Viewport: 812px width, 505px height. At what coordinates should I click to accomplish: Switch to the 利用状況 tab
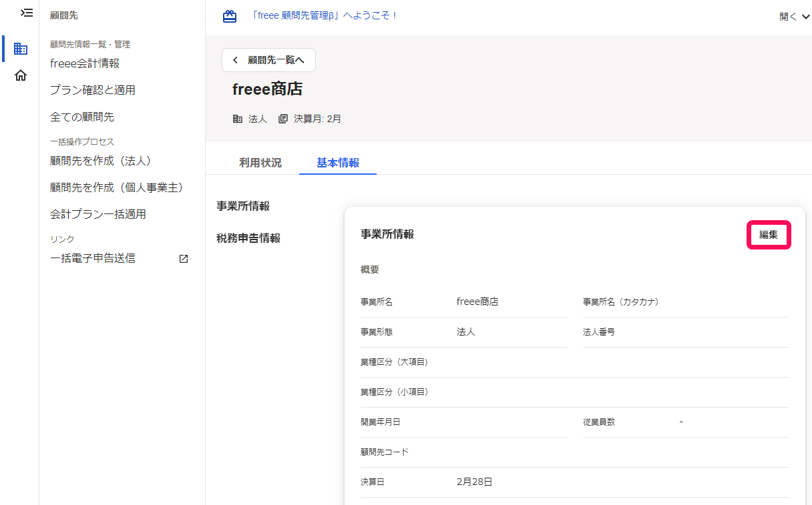pyautogui.click(x=260, y=163)
